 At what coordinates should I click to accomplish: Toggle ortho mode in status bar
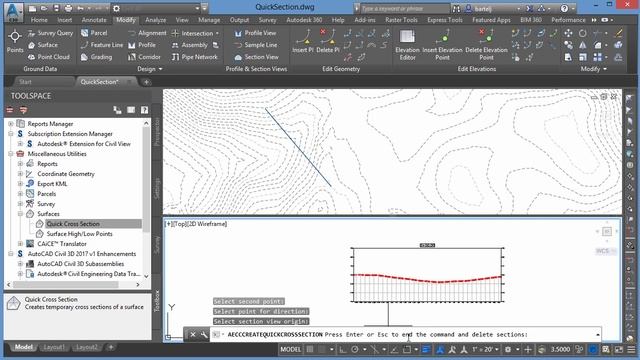click(x=342, y=349)
